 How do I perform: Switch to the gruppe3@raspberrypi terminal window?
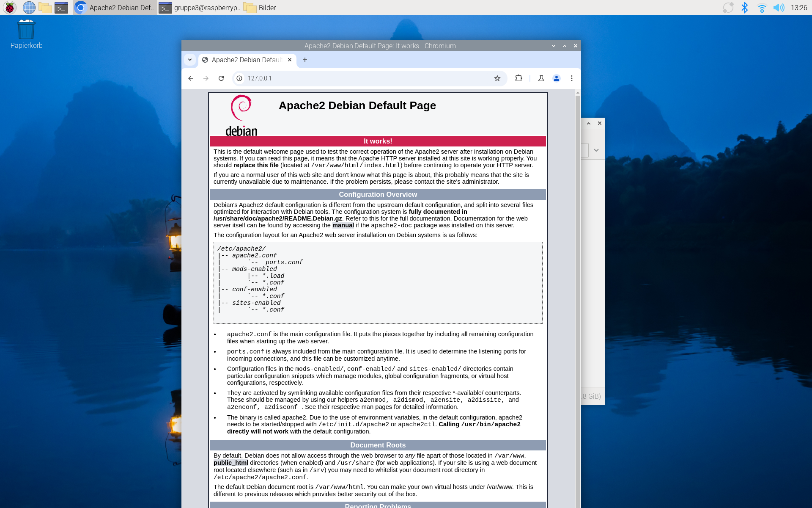tap(200, 8)
